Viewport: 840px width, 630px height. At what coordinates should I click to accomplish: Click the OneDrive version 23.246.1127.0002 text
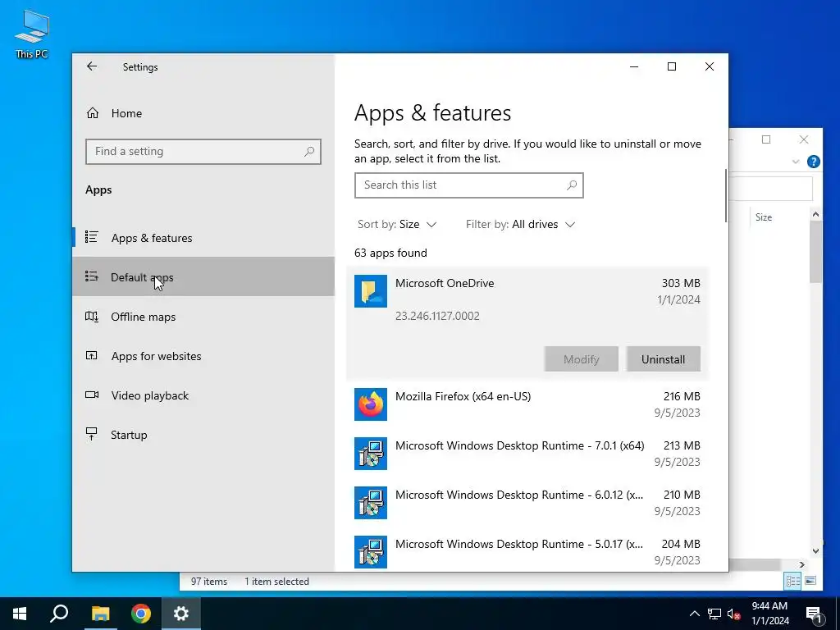[437, 316]
